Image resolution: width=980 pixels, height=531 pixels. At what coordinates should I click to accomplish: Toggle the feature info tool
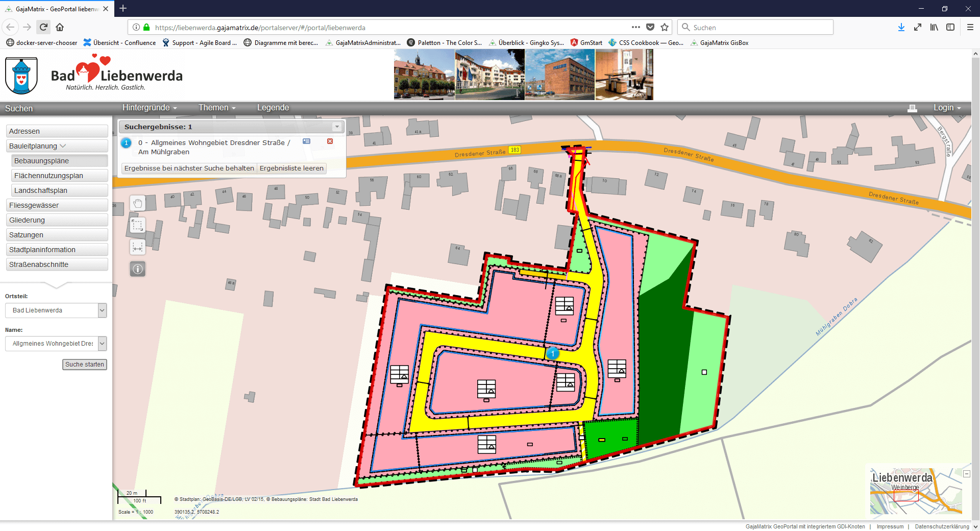click(137, 269)
